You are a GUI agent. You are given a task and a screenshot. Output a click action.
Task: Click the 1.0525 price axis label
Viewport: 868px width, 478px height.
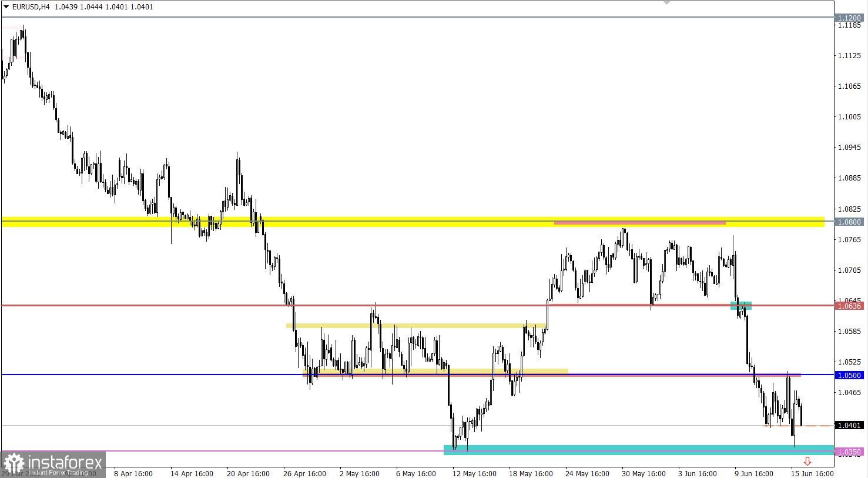[x=850, y=362]
